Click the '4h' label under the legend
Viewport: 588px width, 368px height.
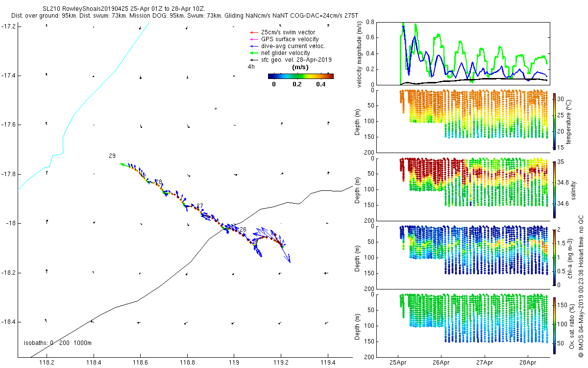(x=251, y=66)
